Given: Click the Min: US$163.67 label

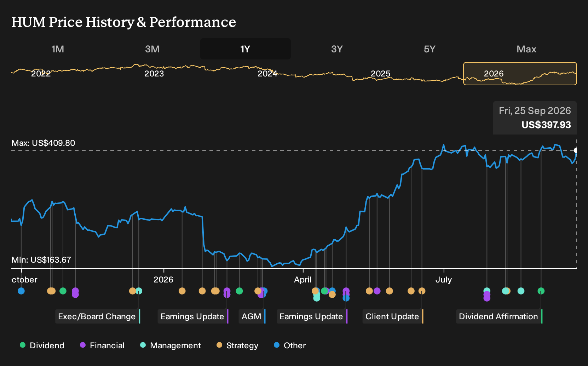Looking at the screenshot, I should tap(41, 260).
